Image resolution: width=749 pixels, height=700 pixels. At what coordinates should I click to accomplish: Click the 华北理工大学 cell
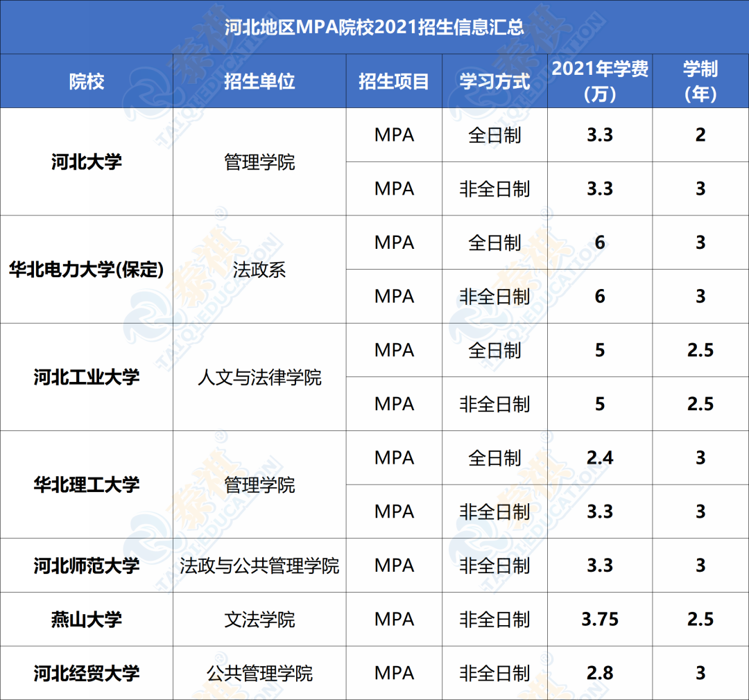87,484
